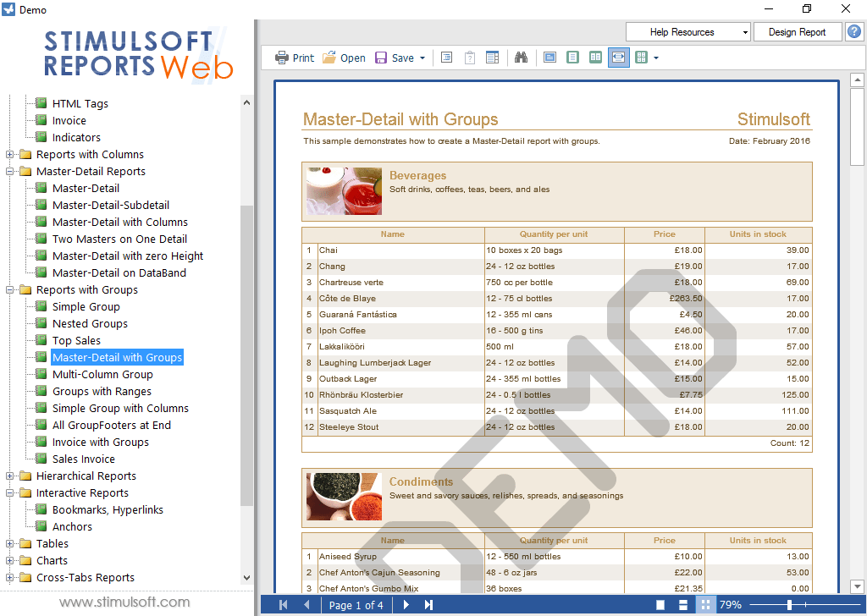867x616 pixels.
Task: Click the Design Report button
Action: pos(797,31)
